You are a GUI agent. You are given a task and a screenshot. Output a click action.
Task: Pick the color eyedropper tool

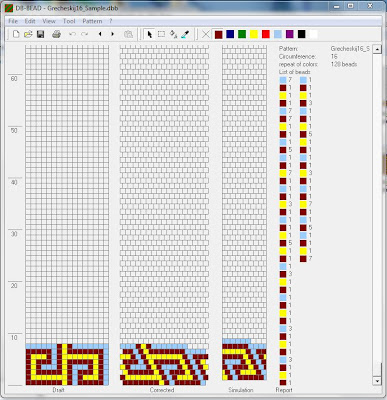[x=185, y=34]
